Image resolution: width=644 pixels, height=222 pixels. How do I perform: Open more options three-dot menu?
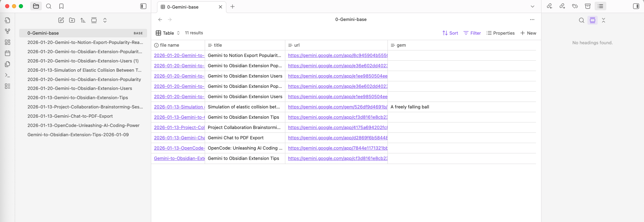point(532,20)
